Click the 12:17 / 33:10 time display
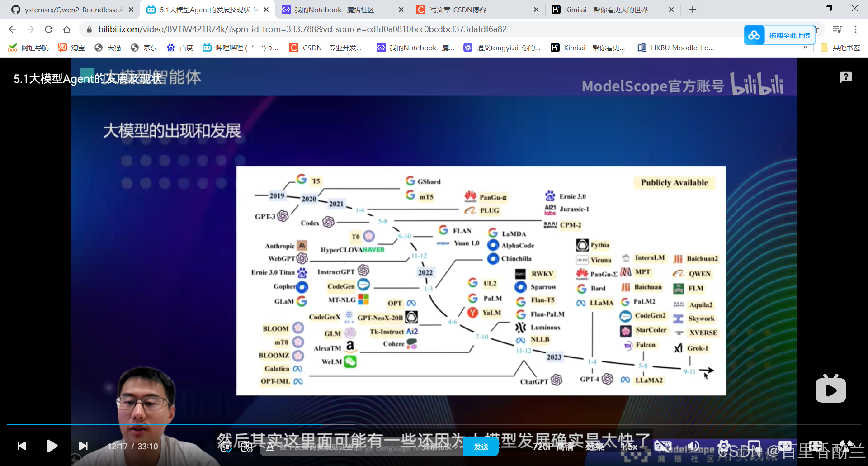 pyautogui.click(x=133, y=447)
